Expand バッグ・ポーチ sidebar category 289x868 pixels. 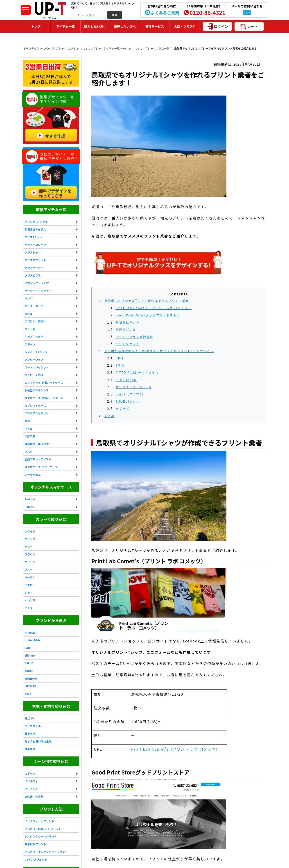51,306
